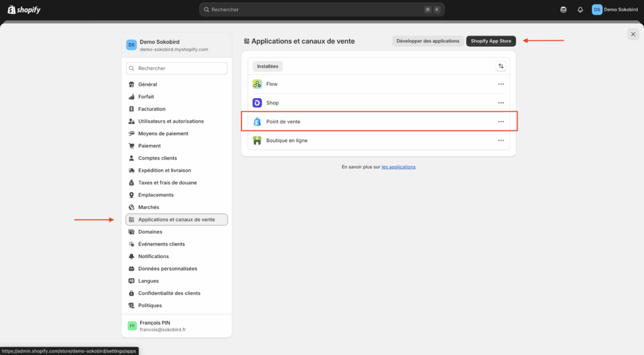Open the Shop app icon

pyautogui.click(x=257, y=103)
